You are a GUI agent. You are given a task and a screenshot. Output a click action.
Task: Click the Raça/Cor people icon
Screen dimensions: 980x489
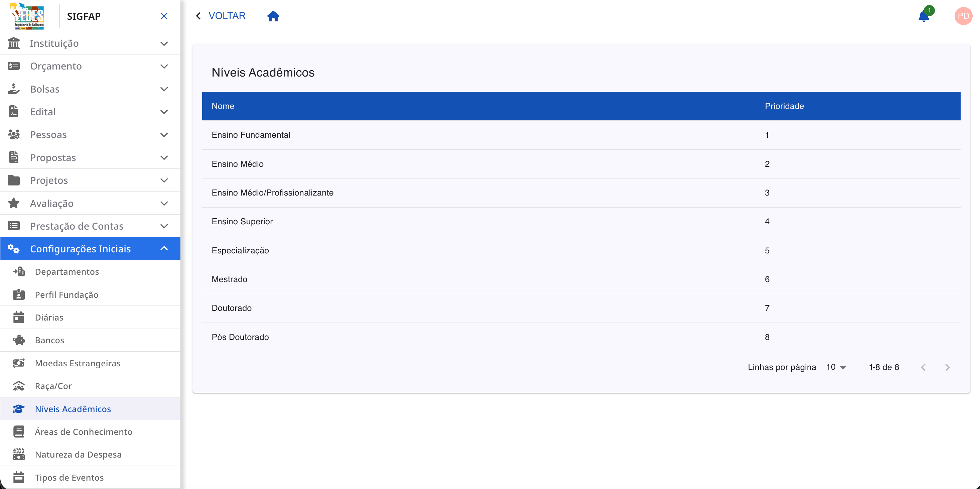click(18, 386)
